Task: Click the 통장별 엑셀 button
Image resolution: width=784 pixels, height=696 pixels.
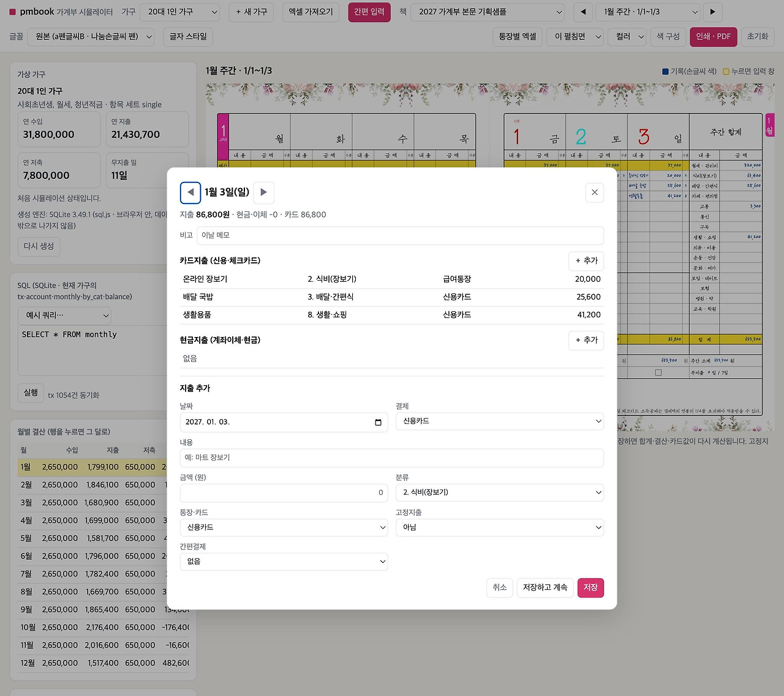Action: coord(517,37)
